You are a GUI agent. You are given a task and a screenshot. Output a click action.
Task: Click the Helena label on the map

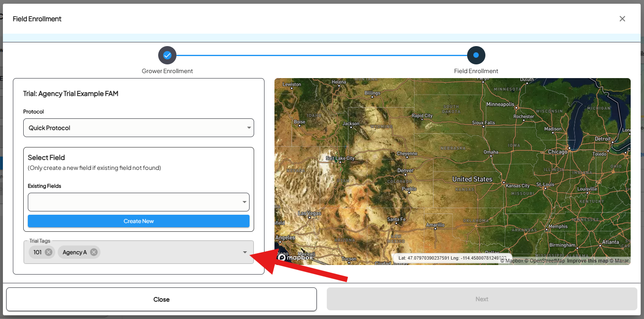(339, 82)
